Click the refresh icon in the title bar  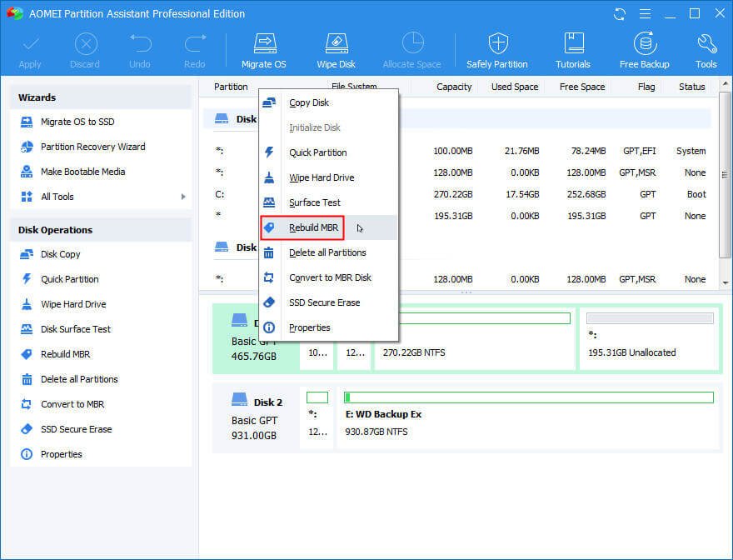pos(620,14)
